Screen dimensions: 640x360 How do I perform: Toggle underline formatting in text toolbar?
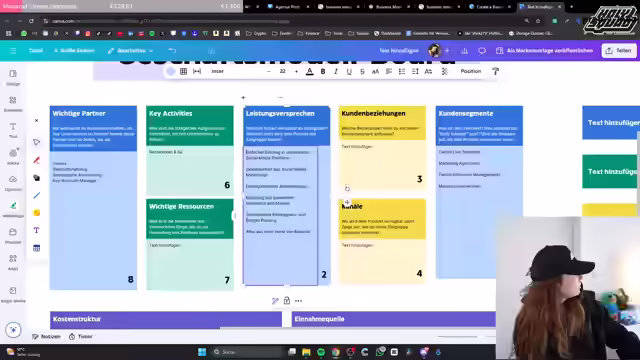pos(349,71)
